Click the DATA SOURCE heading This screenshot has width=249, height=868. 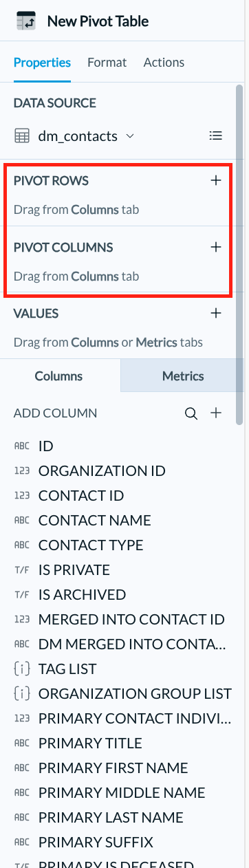pyautogui.click(x=55, y=103)
